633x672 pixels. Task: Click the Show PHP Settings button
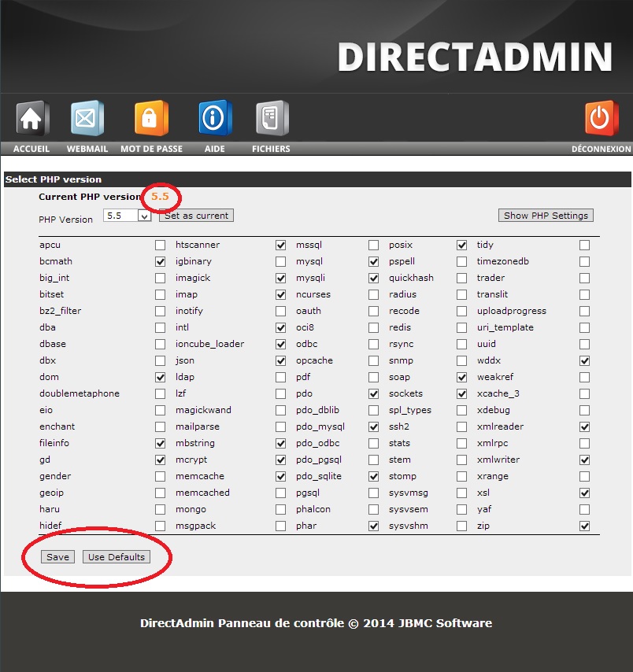pyautogui.click(x=546, y=216)
